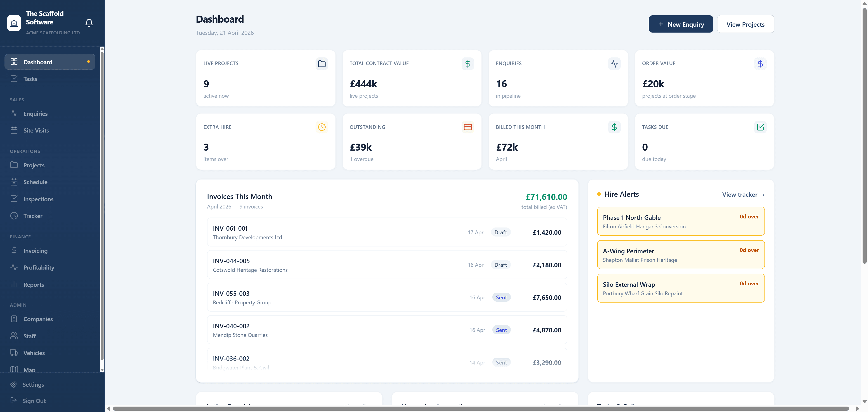The height and width of the screenshot is (412, 868).
Task: Open Staff in admin section
Action: pyautogui.click(x=50, y=336)
